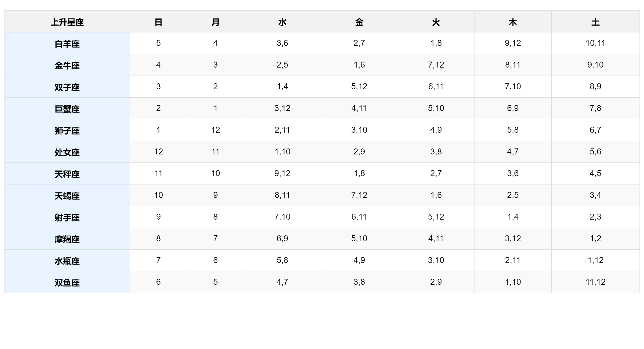Click the 上升星座 column header
644x349 pixels.
coord(67,22)
